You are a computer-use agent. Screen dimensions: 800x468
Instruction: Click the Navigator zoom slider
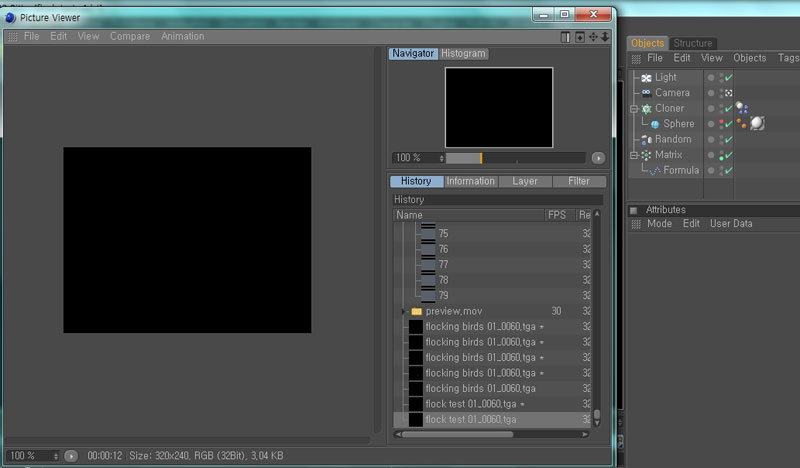pyautogui.click(x=515, y=158)
